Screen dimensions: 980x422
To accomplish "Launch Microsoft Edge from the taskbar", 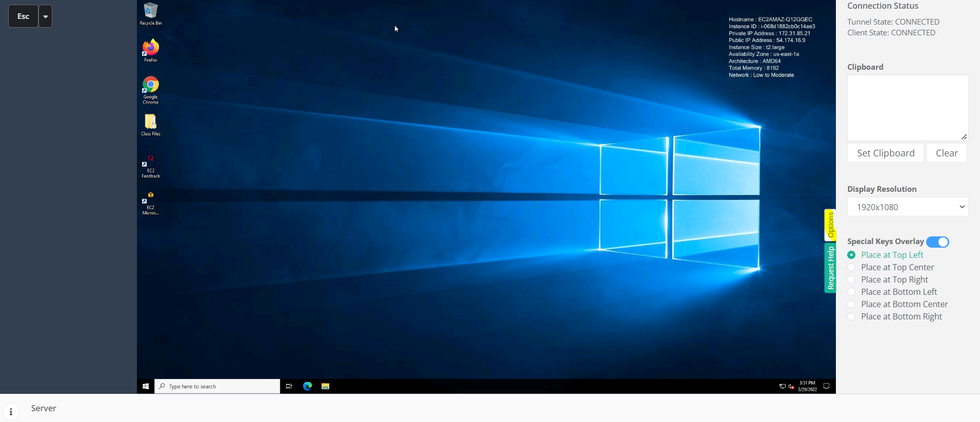I will (x=307, y=386).
